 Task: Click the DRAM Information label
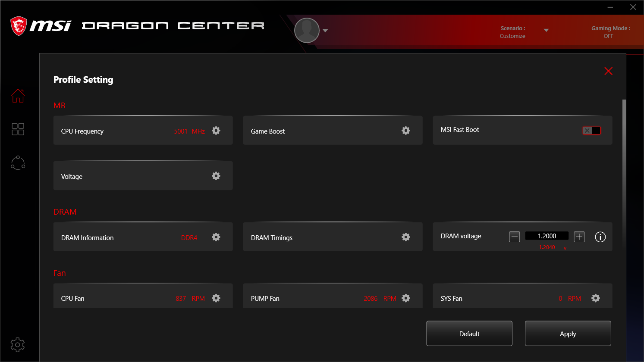88,238
